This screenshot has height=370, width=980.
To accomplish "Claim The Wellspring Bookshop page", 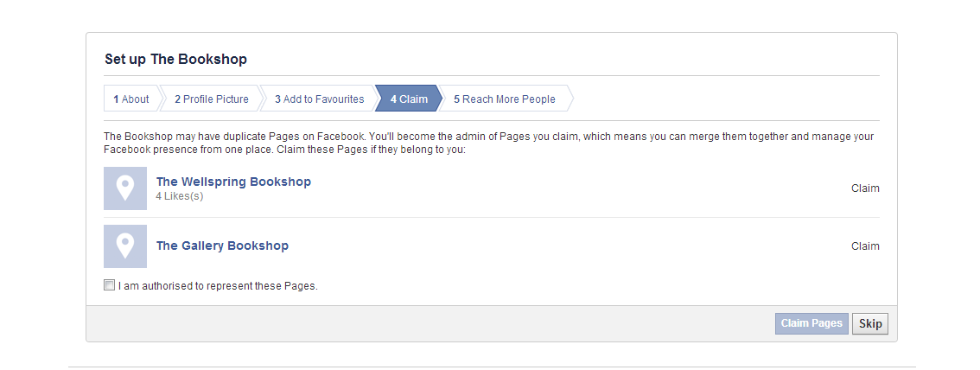I will click(865, 188).
